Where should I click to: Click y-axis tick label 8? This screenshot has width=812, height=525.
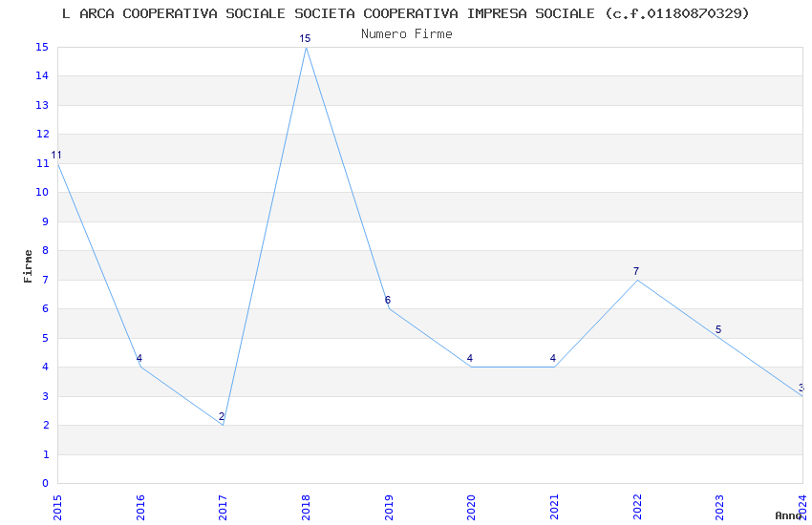click(x=46, y=250)
